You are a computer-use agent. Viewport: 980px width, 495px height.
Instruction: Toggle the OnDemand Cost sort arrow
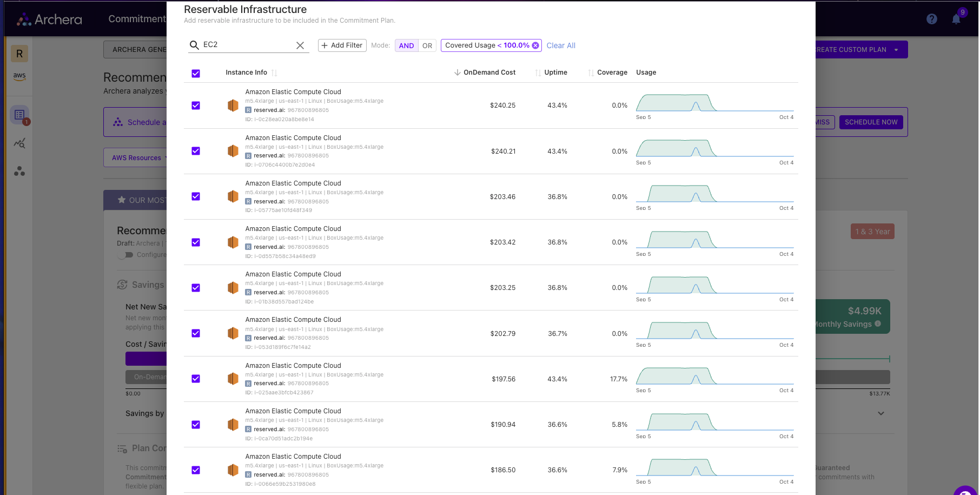458,72
